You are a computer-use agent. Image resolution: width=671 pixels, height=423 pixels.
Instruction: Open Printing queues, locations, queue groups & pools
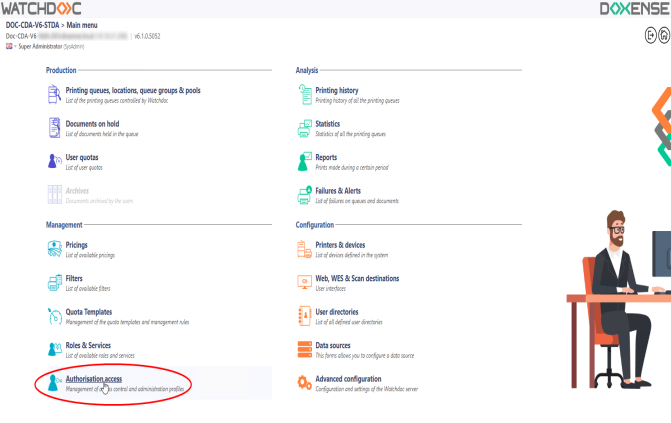pyautogui.click(x=132, y=90)
